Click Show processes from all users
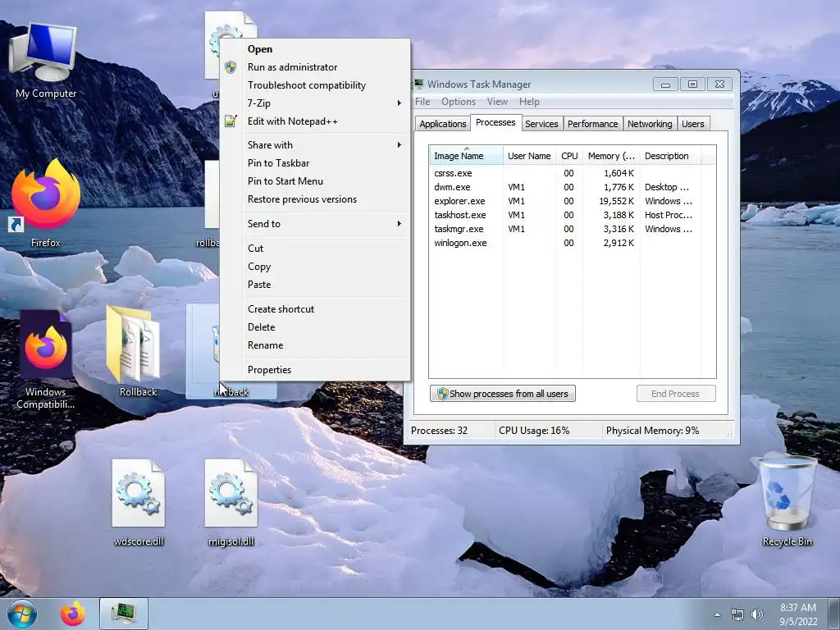 point(503,394)
